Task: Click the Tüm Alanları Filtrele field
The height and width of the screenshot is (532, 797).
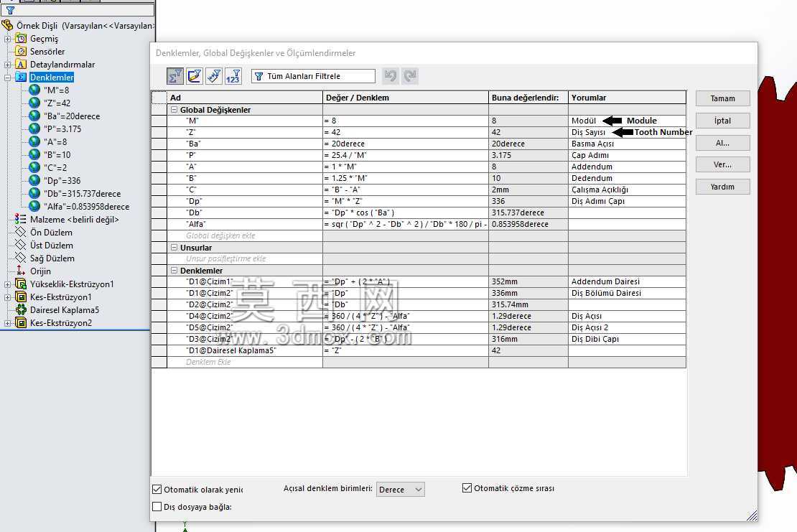Action: tap(313, 76)
